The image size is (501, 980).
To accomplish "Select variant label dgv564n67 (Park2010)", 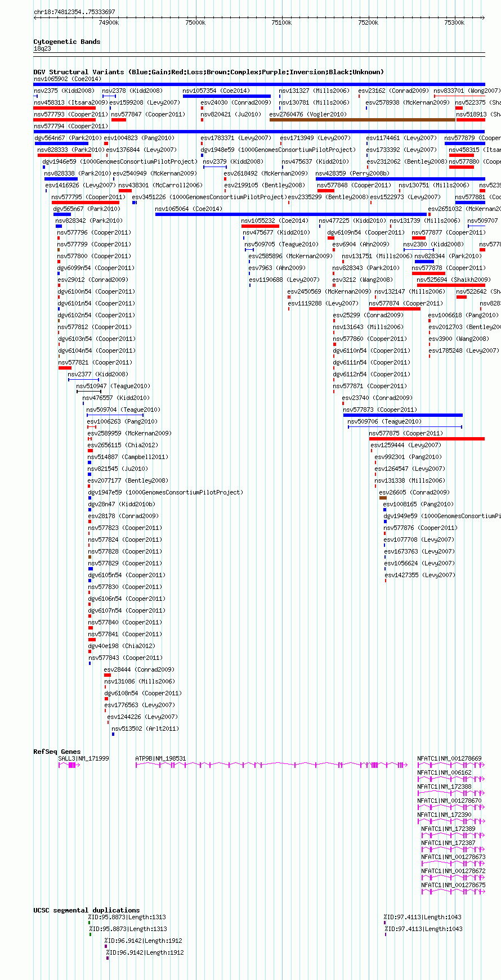I will (x=68, y=138).
